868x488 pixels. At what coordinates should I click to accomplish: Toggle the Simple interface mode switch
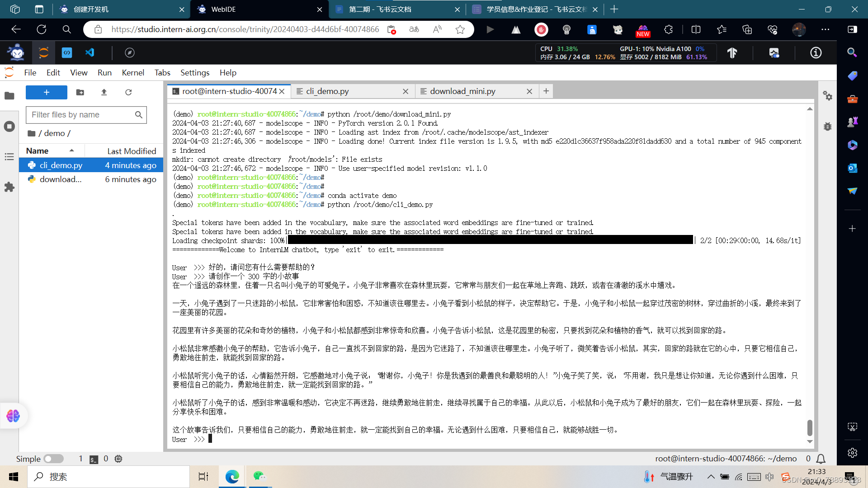point(53,458)
